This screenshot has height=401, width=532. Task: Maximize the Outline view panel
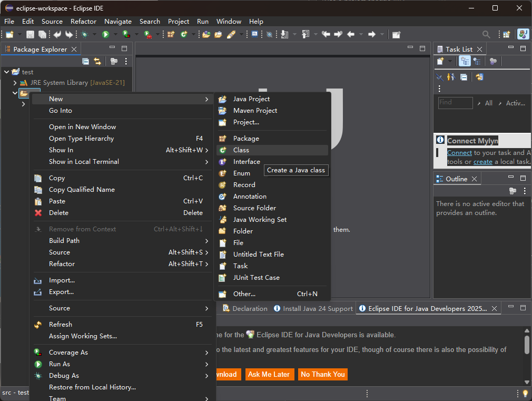[523, 178]
